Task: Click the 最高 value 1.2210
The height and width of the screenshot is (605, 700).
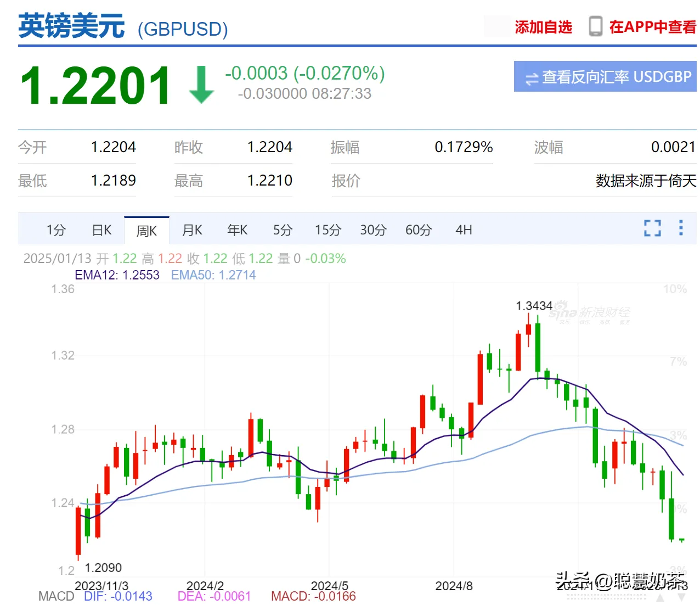Action: pyautogui.click(x=270, y=181)
